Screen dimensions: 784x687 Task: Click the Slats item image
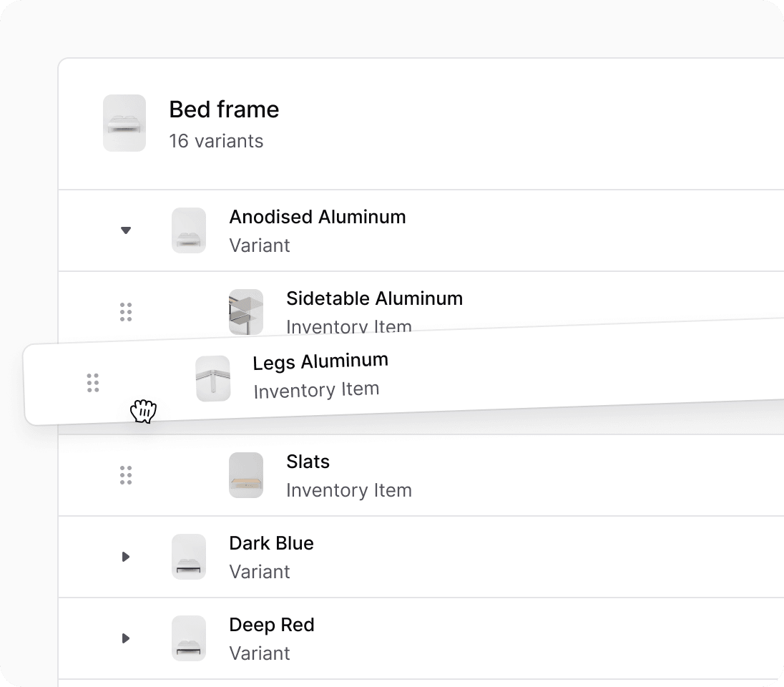pos(246,475)
